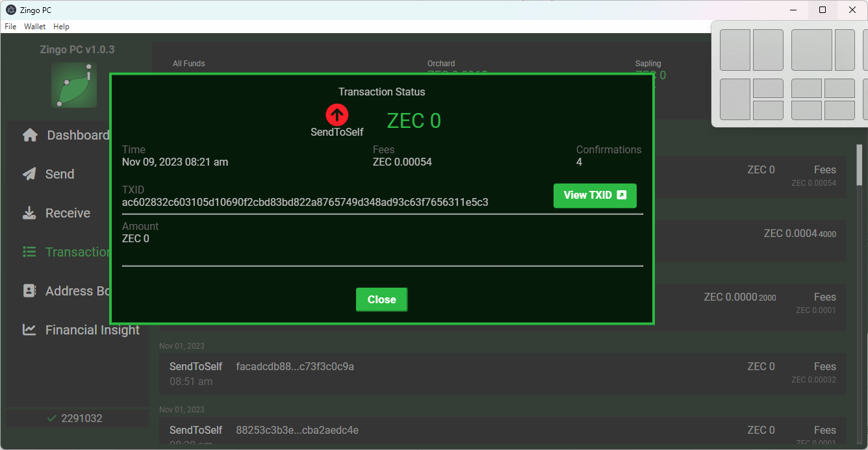Close the Transaction Status dialog
Screen dimensions: 868x450
[381, 299]
